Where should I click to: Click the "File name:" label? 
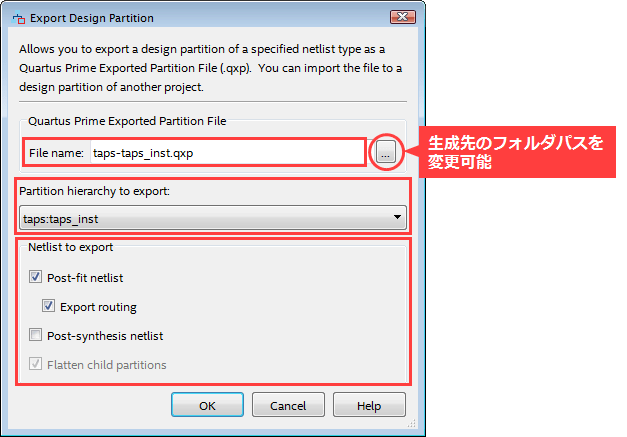(x=56, y=152)
